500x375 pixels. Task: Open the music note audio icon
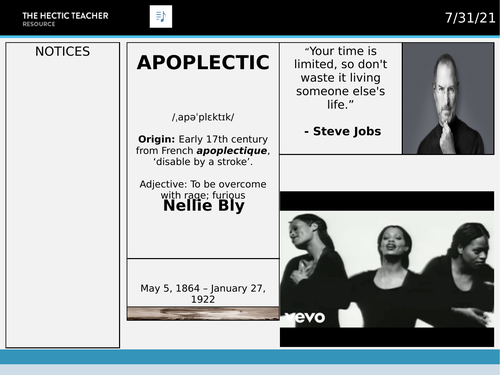161,16
